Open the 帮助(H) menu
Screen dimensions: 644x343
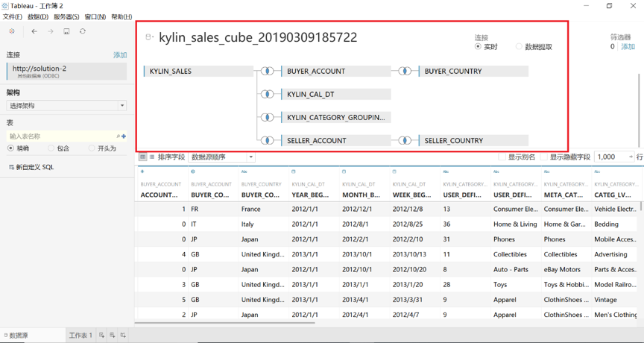121,17
